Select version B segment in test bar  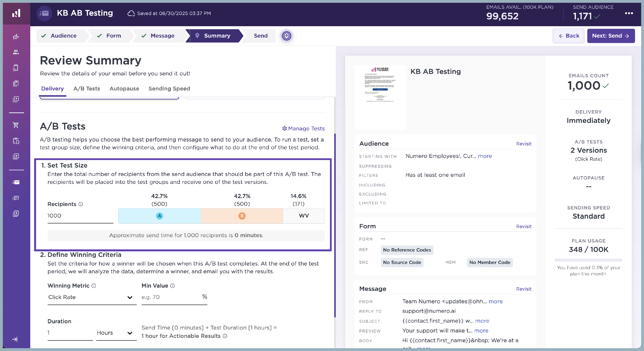click(242, 216)
